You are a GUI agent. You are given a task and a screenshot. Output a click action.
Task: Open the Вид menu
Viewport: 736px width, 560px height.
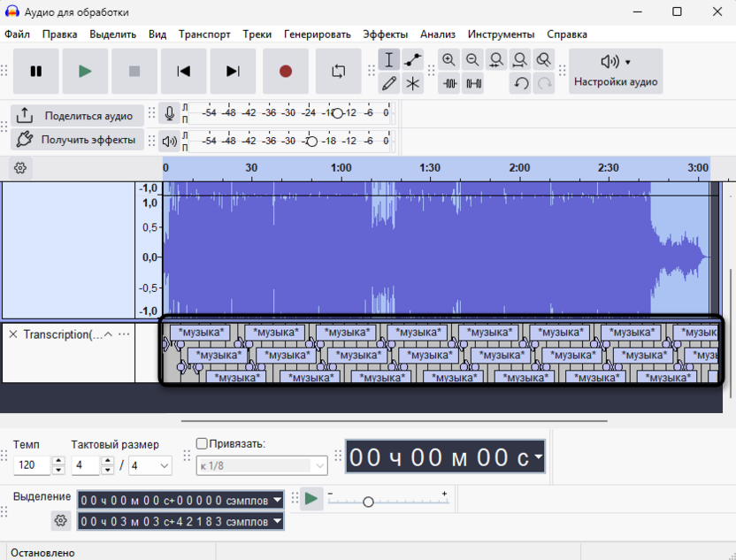pyautogui.click(x=157, y=35)
